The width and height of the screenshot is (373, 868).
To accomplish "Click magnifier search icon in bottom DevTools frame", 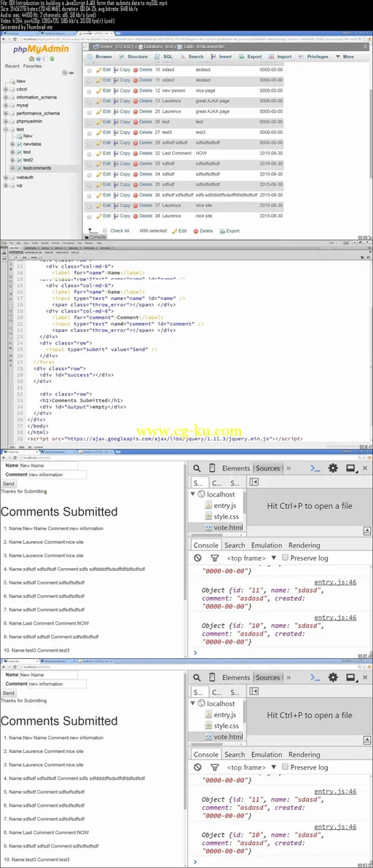I will 197,677.
